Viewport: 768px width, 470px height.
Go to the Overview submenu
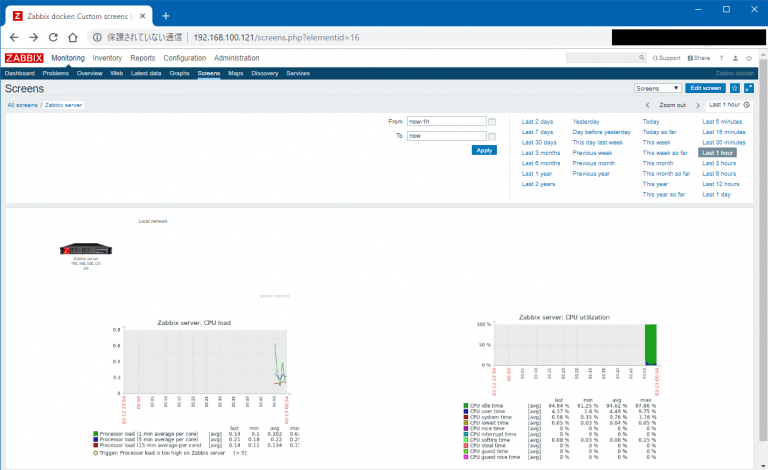(x=89, y=73)
